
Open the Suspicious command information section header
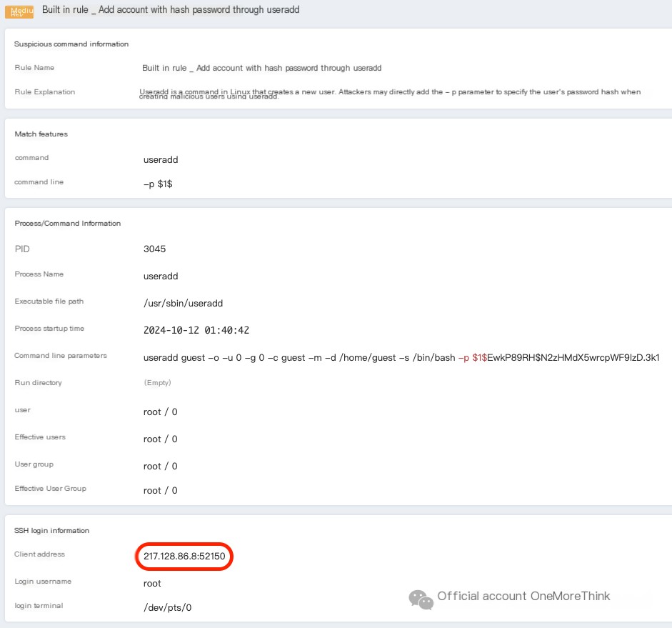point(71,44)
